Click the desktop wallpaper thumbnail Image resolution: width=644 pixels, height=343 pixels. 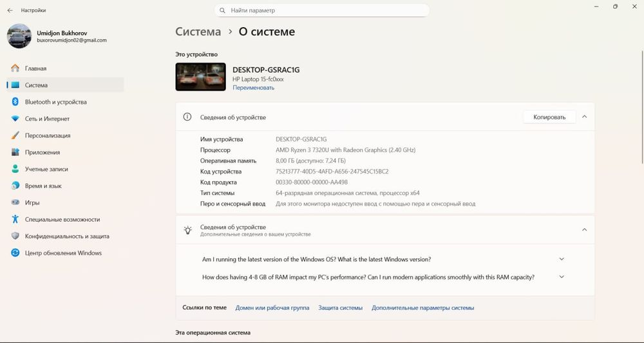coord(200,77)
